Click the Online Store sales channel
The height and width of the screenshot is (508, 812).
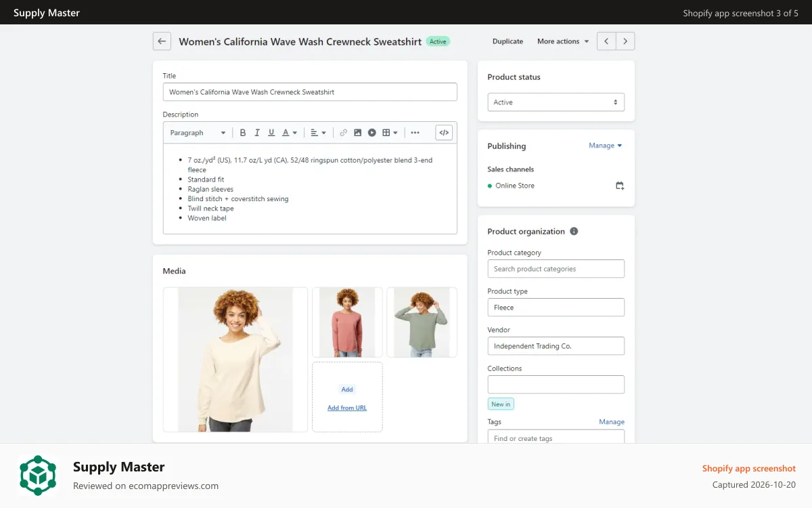(514, 186)
